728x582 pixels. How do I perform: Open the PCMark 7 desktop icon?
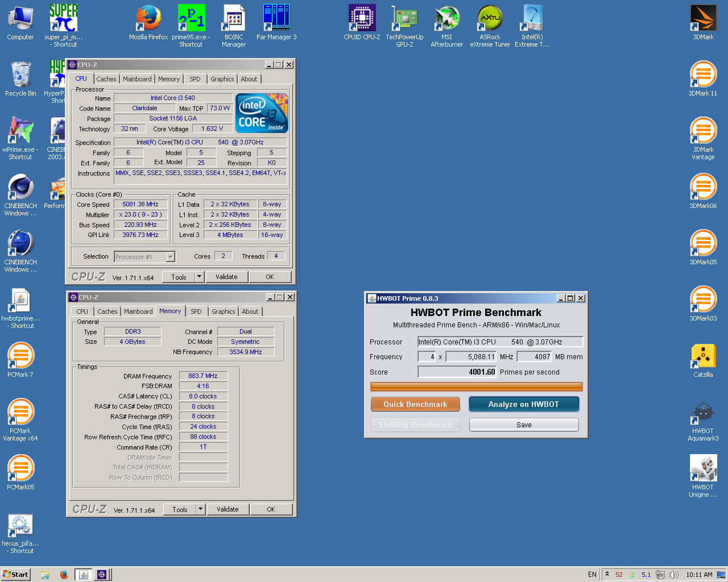tap(20, 360)
